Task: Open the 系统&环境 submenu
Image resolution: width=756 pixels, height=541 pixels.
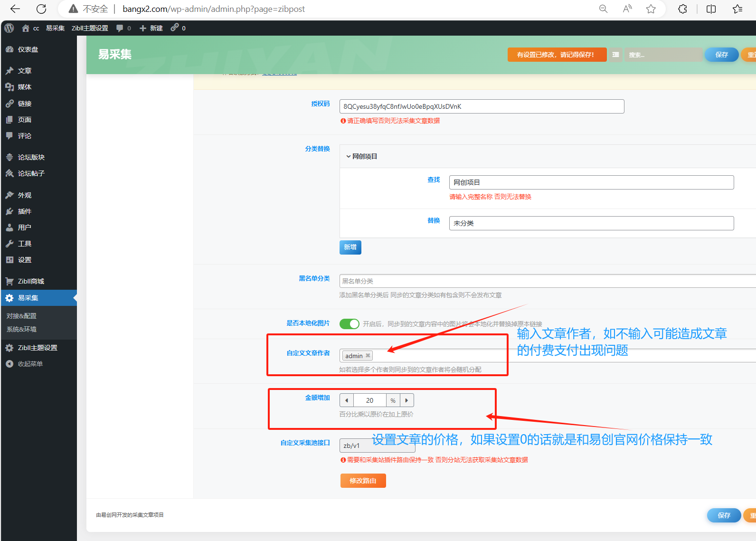Action: 21,329
